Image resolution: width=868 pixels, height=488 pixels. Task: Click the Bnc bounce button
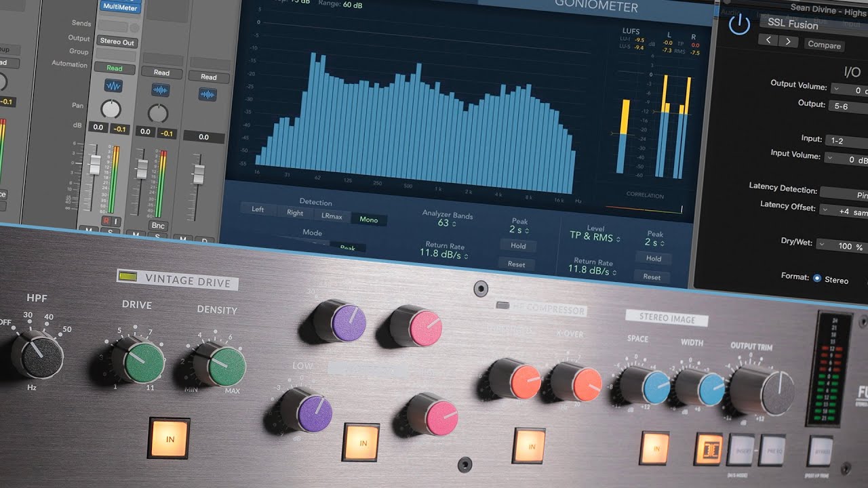coord(158,226)
